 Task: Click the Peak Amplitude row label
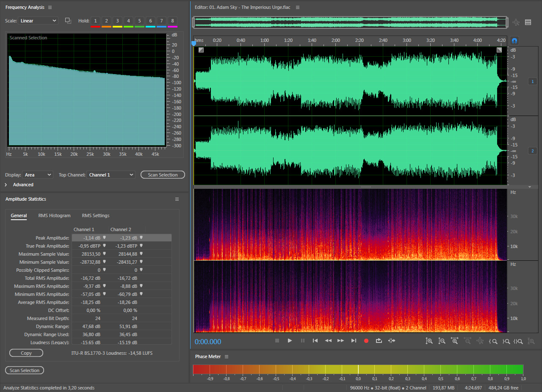tap(53, 238)
